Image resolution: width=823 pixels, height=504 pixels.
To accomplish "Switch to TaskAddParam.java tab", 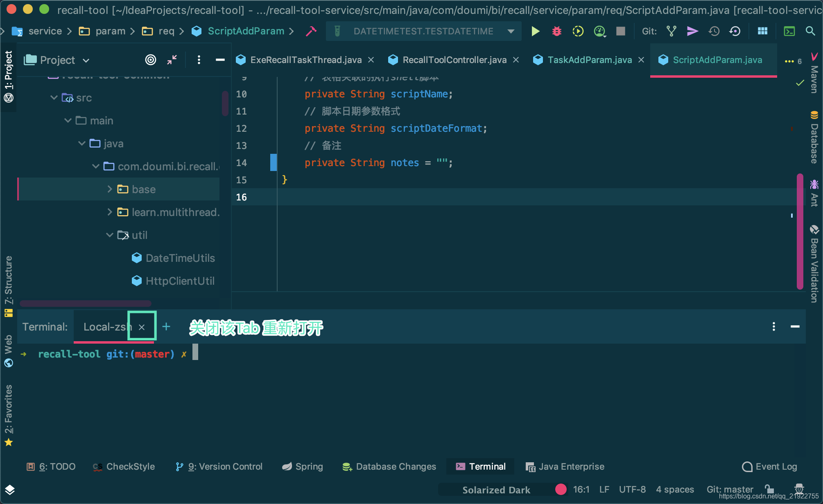I will click(x=589, y=60).
